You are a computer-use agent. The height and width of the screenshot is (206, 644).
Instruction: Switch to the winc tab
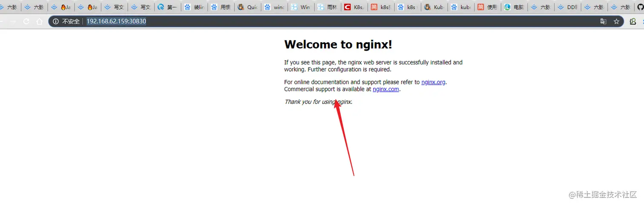pyautogui.click(x=274, y=7)
